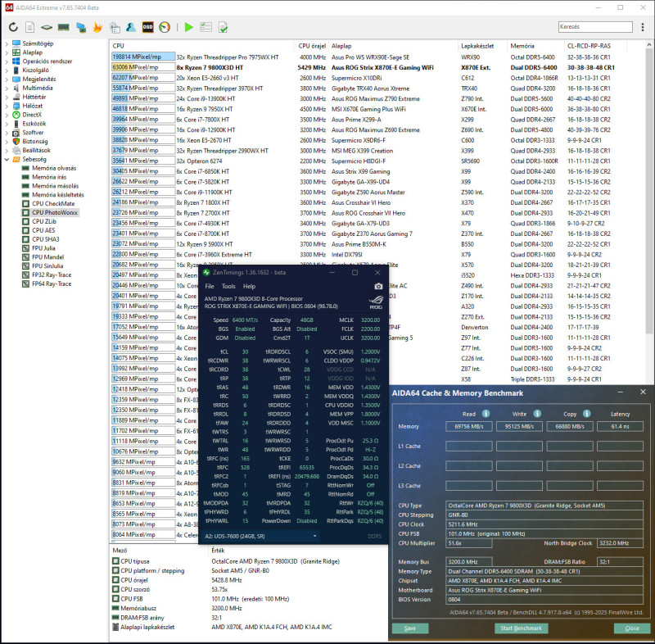Click Save in Cache & Memory Benchmark

pyautogui.click(x=410, y=628)
